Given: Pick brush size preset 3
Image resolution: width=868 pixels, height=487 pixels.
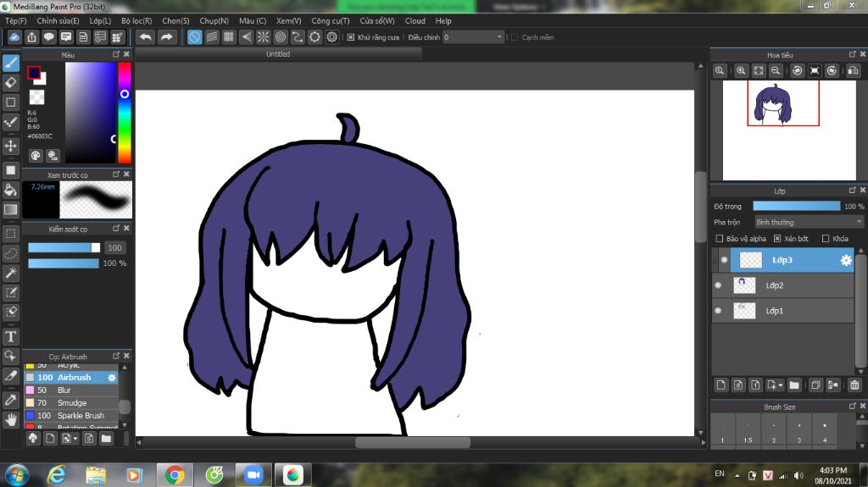Looking at the screenshot, I should 798,432.
